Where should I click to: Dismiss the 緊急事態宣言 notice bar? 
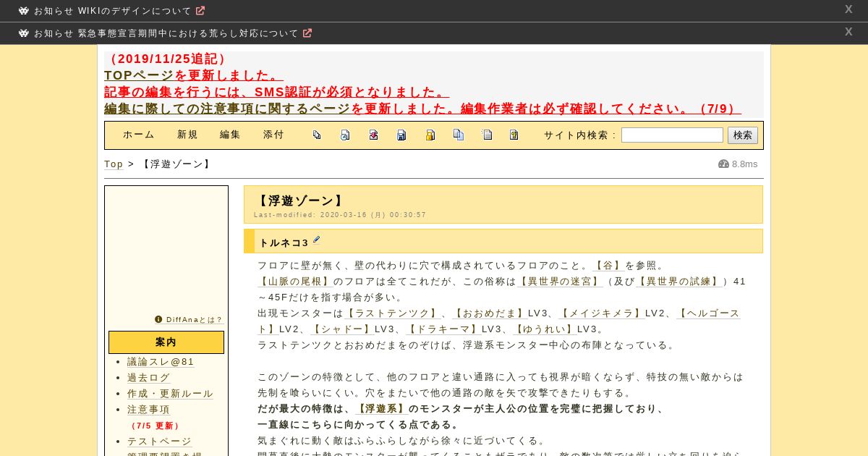click(848, 32)
